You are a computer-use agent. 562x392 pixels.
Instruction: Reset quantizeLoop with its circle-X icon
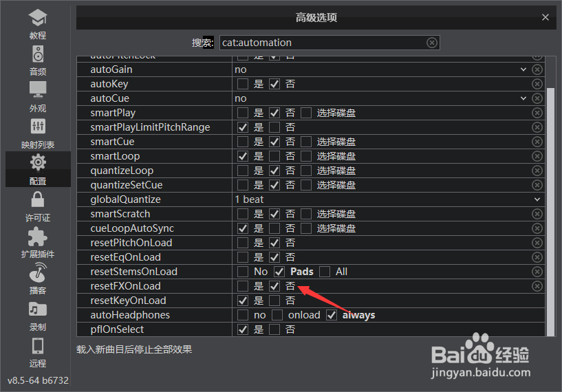537,171
